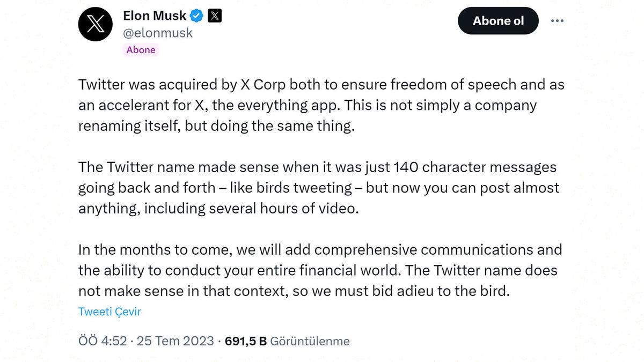
Task: Translate the tweet with Tweeti Çevir
Action: (x=109, y=311)
